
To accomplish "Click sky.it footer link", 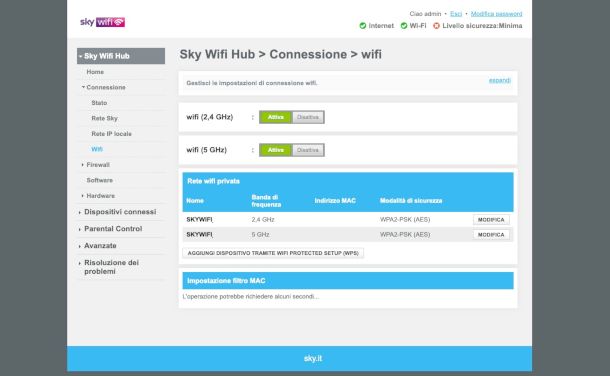I will [x=313, y=359].
